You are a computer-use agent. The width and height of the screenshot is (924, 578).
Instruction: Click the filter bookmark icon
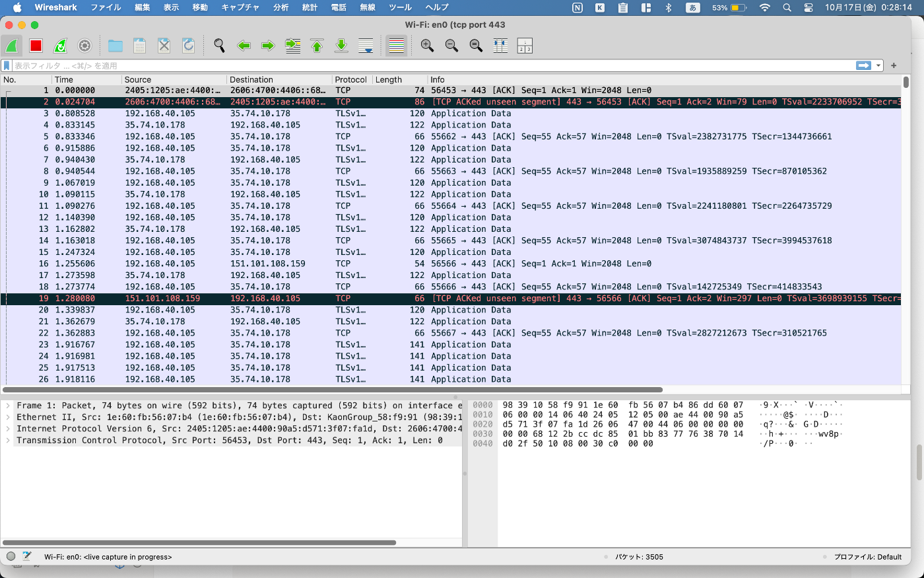(x=7, y=65)
